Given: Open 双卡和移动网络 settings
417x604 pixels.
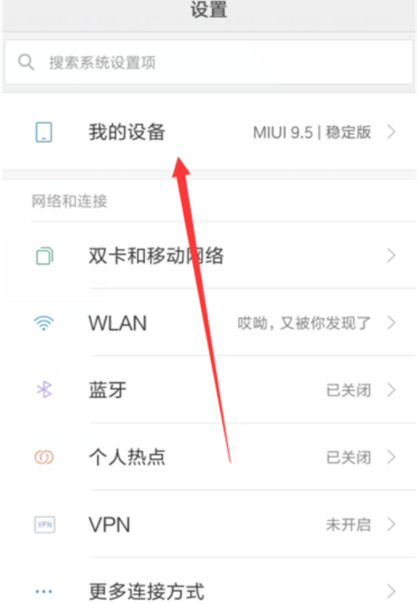Looking at the screenshot, I should click(x=209, y=255).
